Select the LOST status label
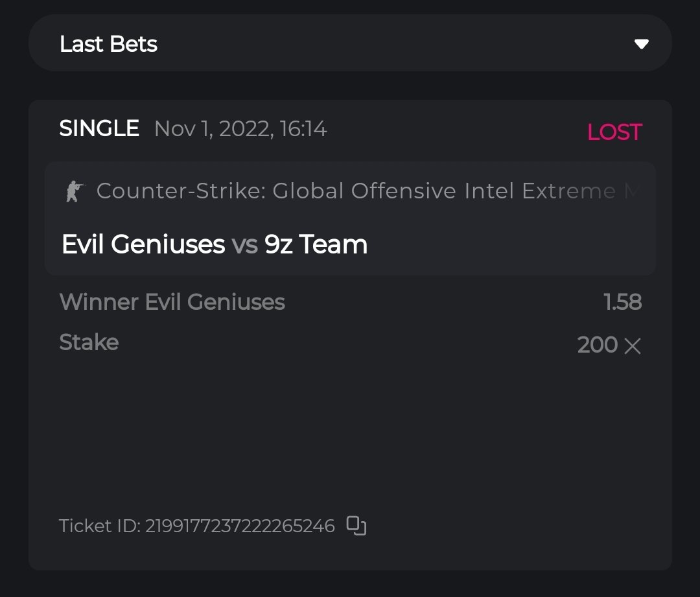 point(614,132)
